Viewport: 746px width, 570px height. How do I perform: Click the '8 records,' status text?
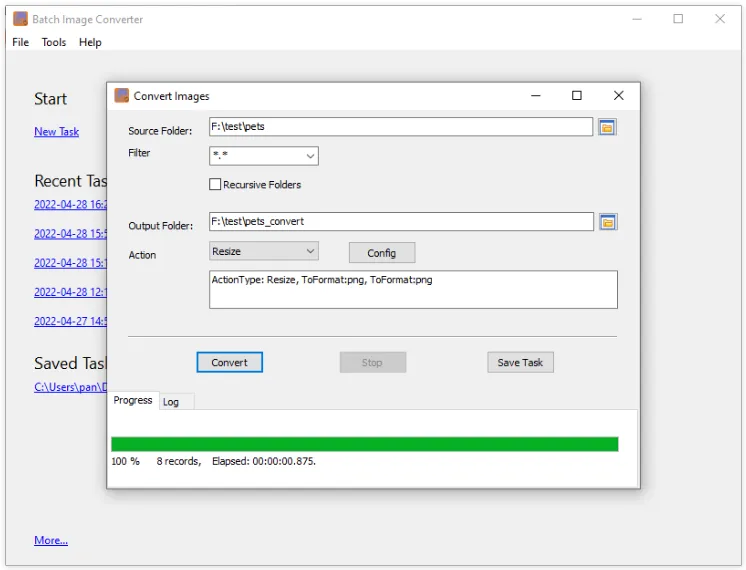coord(179,461)
